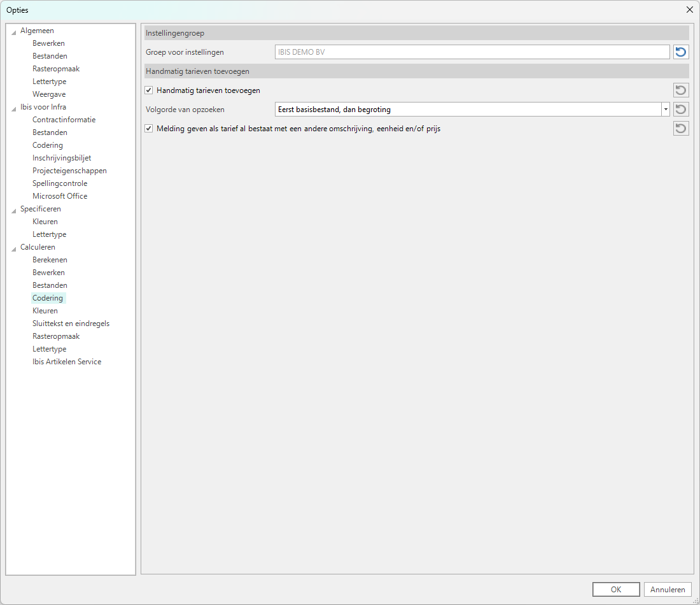Reset the 'Melding geven' option
Screen dimensions: 700x605
tap(681, 129)
